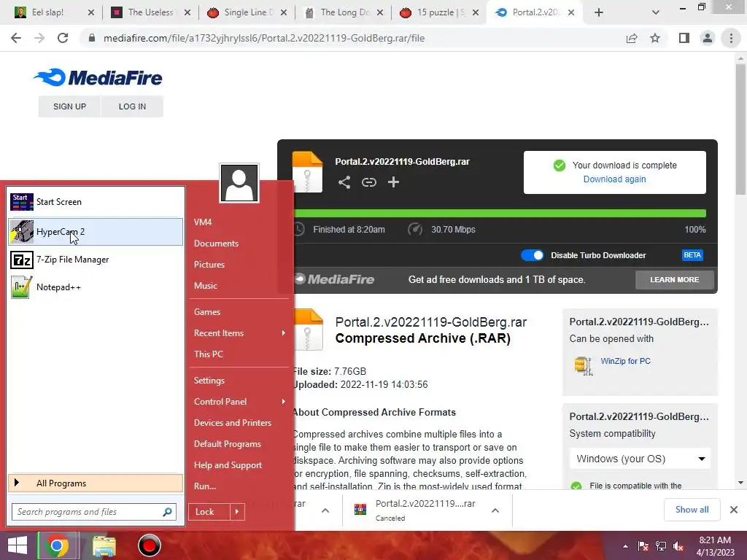Open canceled download's chevron menu

(x=495, y=510)
